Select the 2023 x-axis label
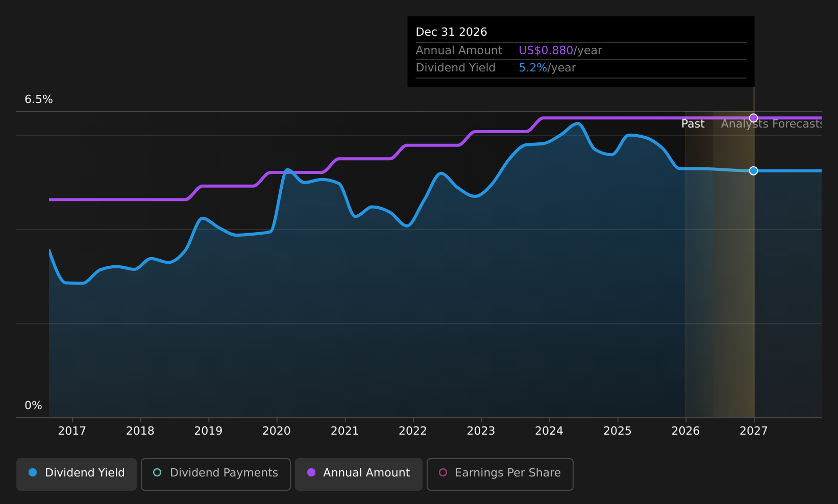The image size is (838, 504). (481, 431)
